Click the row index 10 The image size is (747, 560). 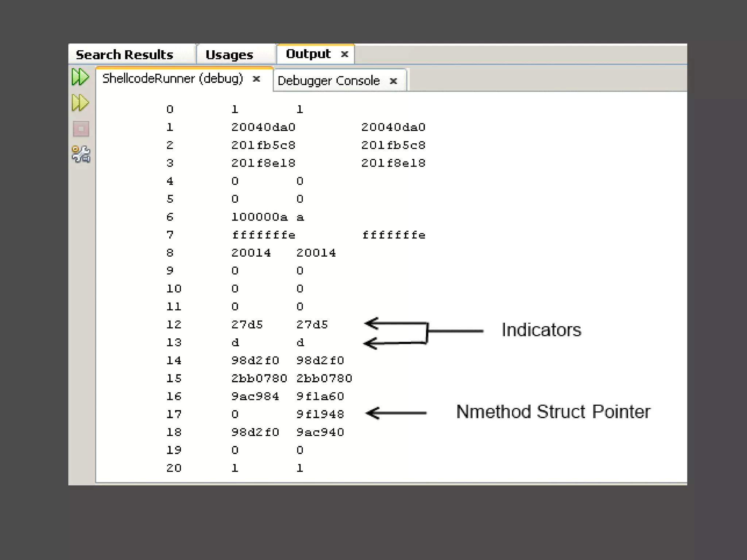click(x=174, y=289)
